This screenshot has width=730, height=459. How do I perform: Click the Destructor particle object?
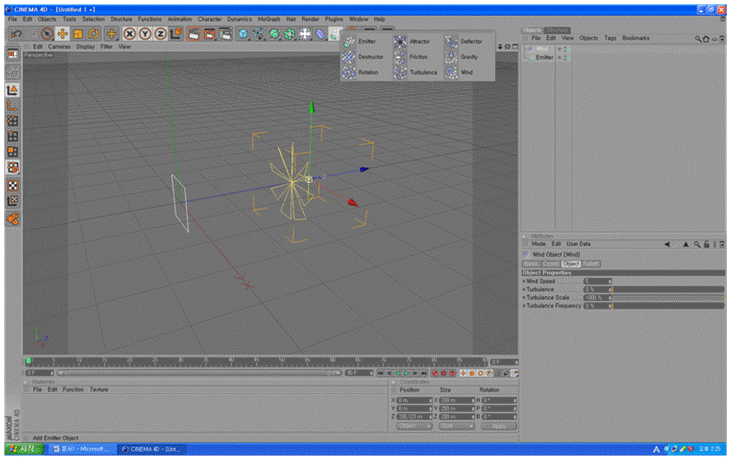coord(350,57)
